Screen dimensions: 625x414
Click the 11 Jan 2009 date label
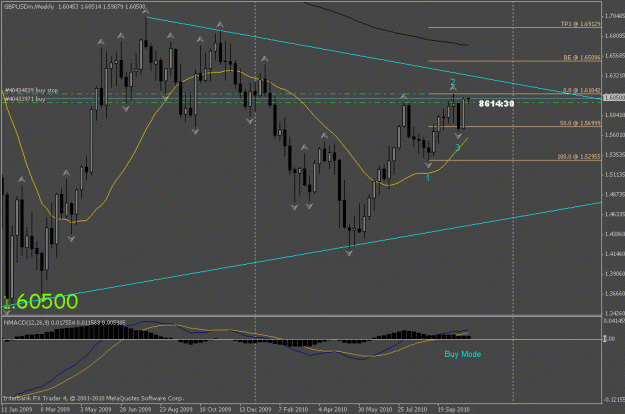click(17, 409)
